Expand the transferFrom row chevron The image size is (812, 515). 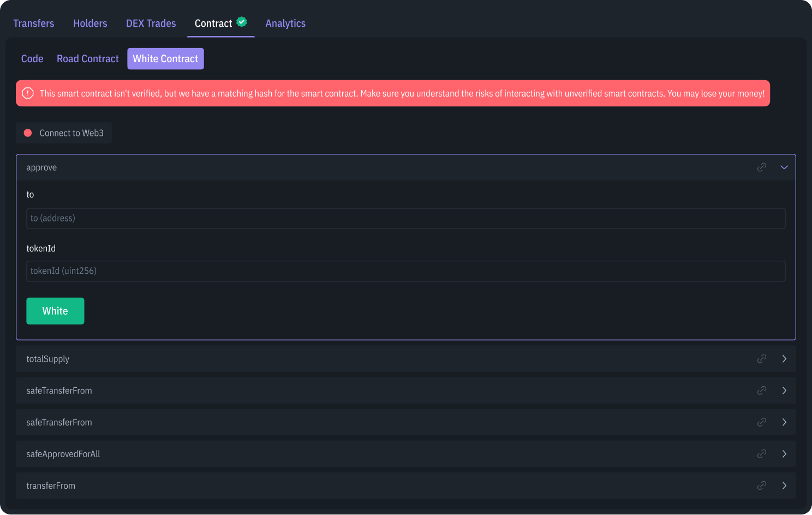[x=784, y=486]
